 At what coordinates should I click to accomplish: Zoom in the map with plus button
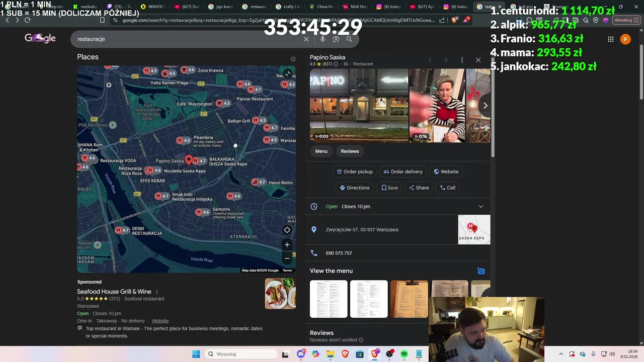pos(287,245)
